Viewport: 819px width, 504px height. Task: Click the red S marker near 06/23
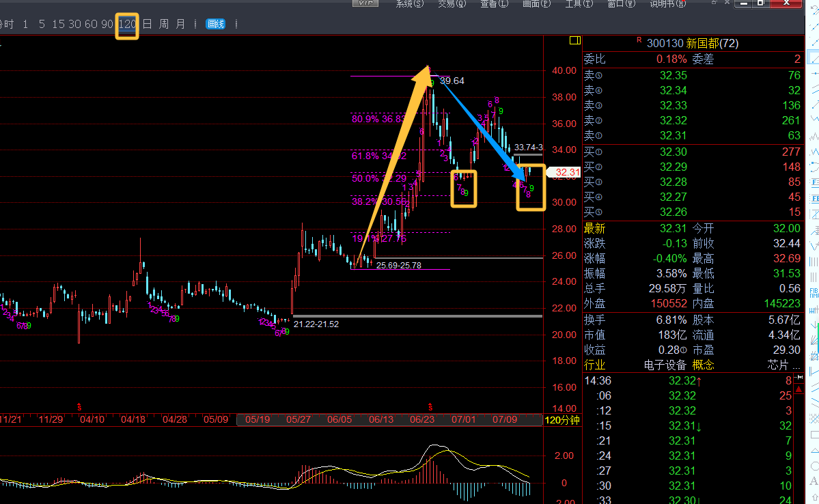(430, 406)
